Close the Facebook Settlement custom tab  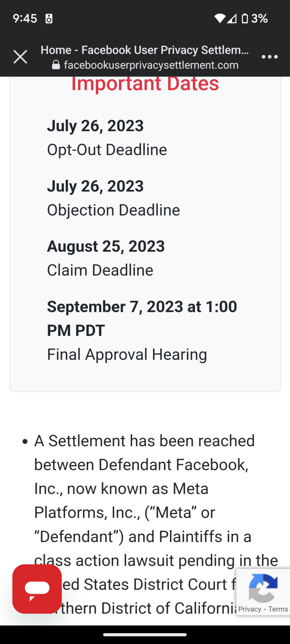click(20, 57)
